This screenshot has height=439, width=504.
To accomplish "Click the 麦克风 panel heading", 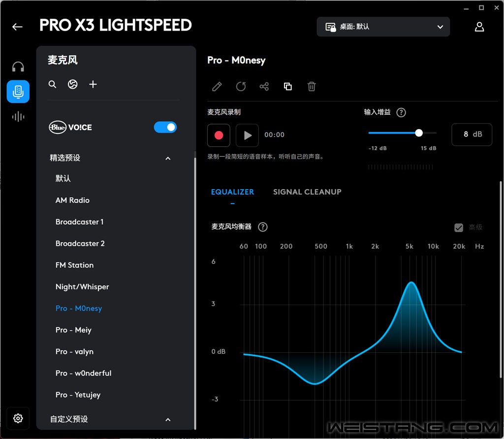I will pyautogui.click(x=63, y=60).
